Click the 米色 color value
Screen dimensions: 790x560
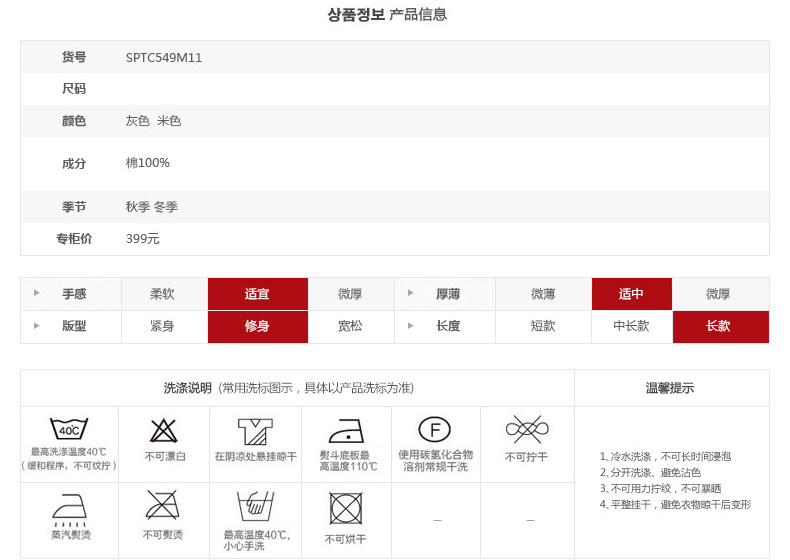(x=169, y=121)
